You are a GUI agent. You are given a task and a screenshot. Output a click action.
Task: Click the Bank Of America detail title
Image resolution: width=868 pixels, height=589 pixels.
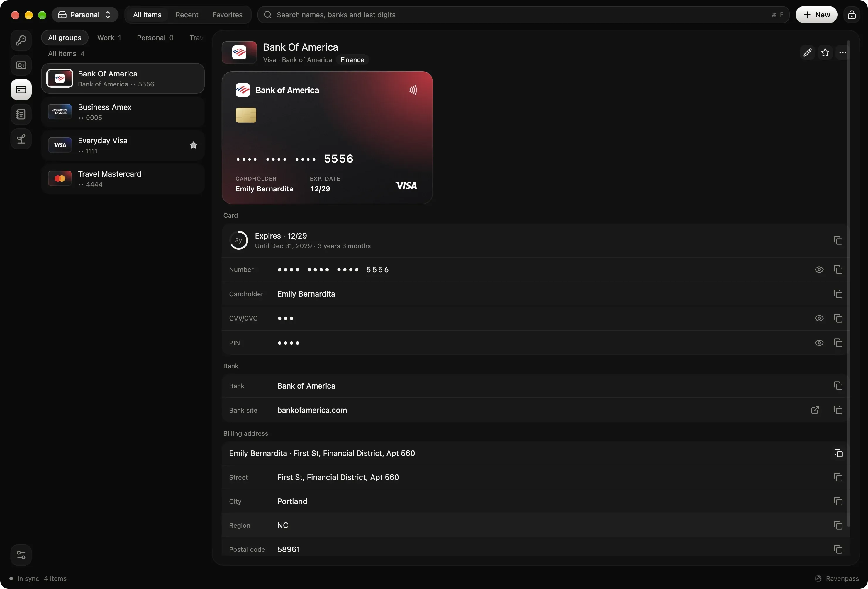(x=300, y=47)
